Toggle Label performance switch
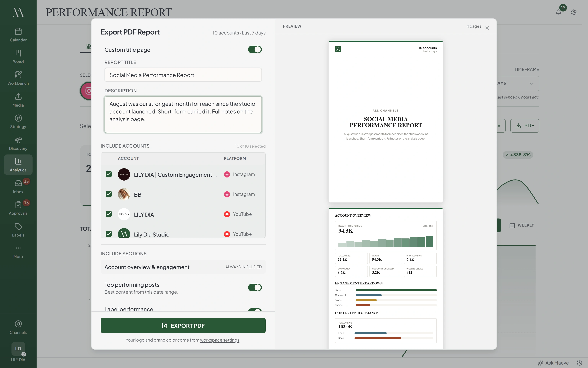 coord(255,310)
